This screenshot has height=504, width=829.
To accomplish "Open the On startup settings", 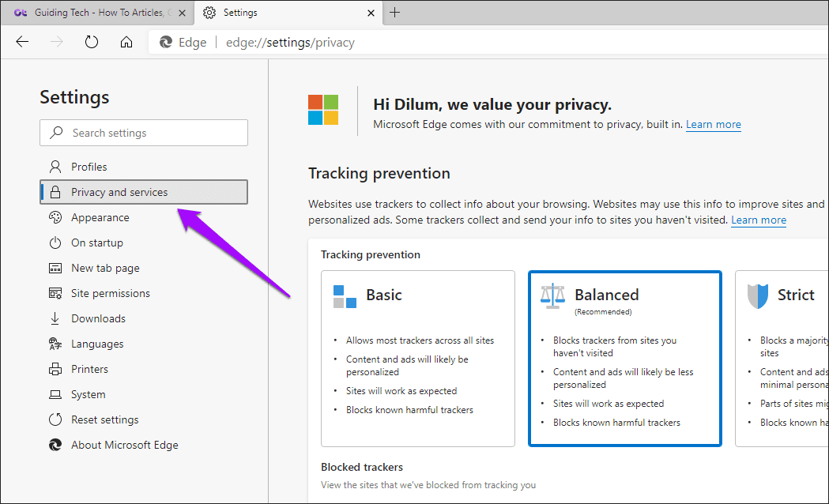I will [x=144, y=243].
